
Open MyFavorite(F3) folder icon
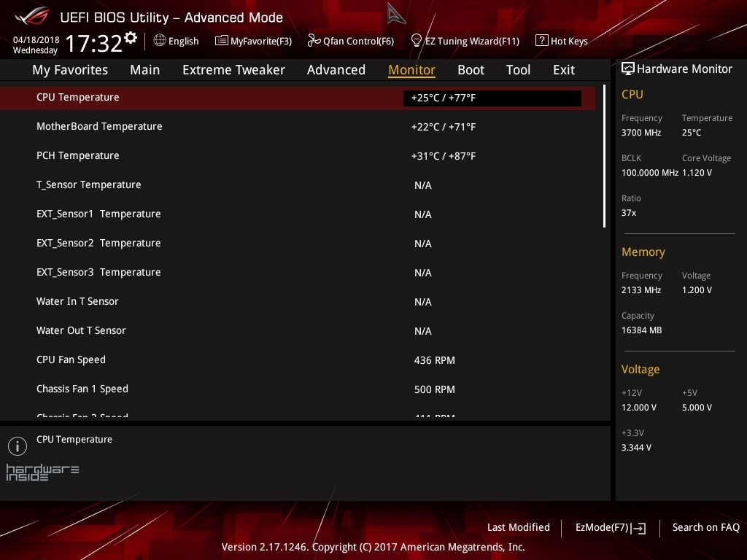tap(222, 41)
